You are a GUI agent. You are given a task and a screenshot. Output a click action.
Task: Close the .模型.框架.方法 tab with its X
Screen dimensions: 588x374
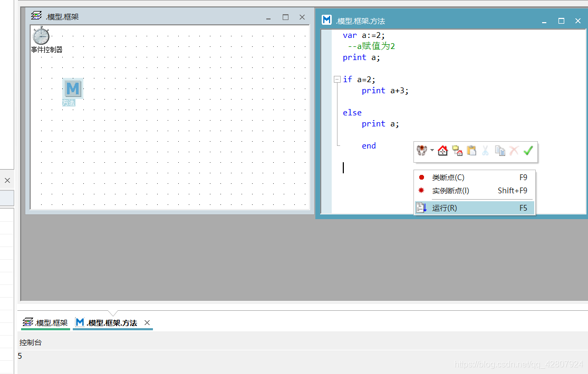point(147,322)
